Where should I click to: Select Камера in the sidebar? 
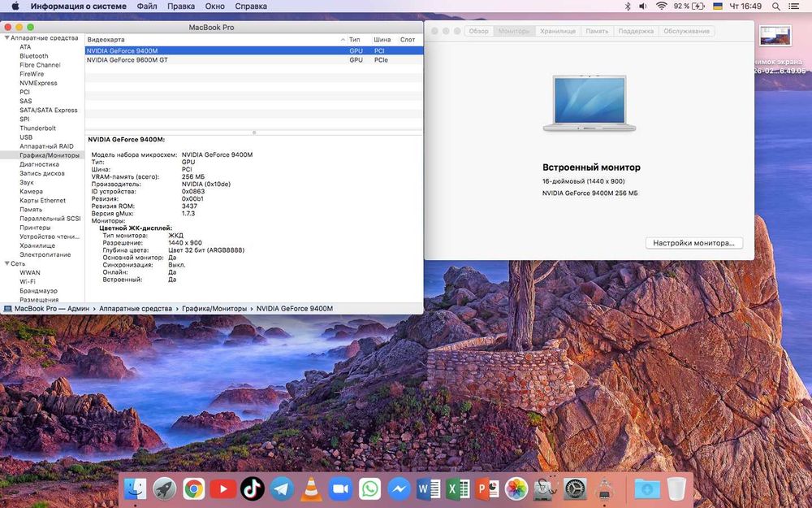pos(31,191)
